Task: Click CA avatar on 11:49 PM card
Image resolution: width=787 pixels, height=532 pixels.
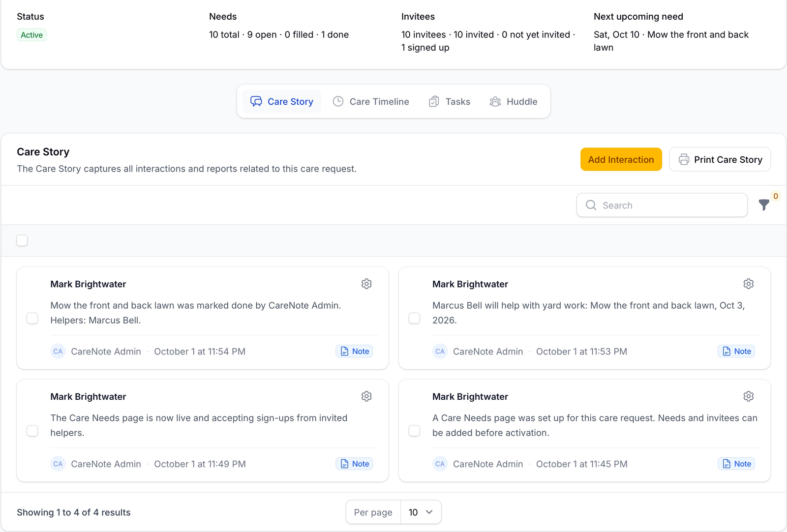Action: click(x=58, y=464)
